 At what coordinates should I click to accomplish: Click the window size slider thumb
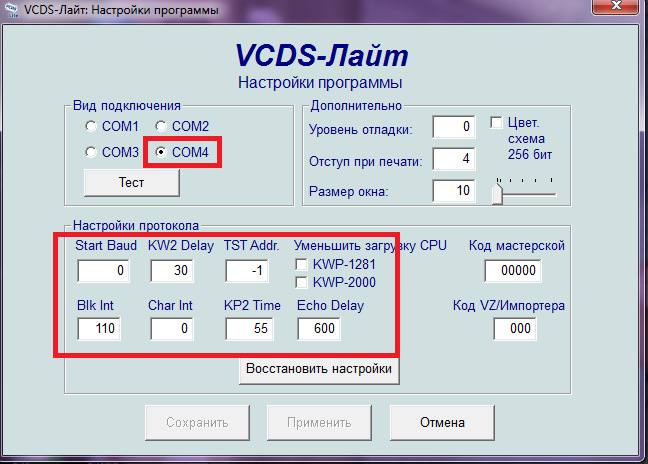tap(497, 194)
